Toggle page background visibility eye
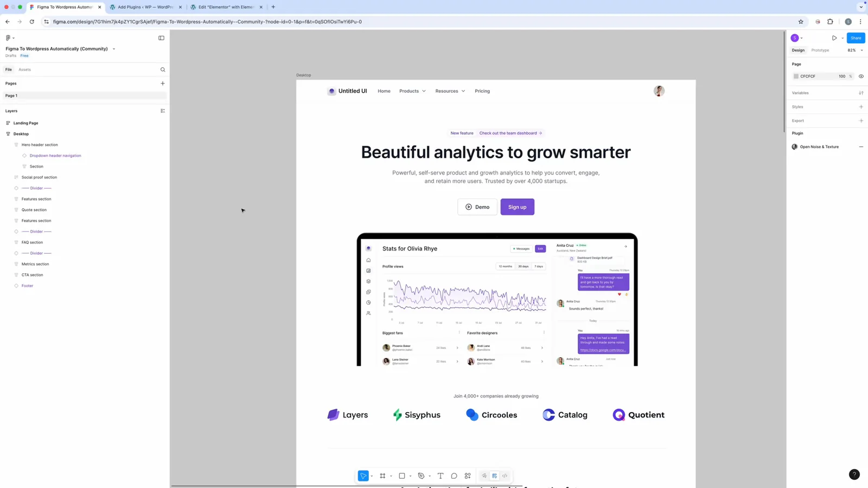868x488 pixels. [861, 76]
